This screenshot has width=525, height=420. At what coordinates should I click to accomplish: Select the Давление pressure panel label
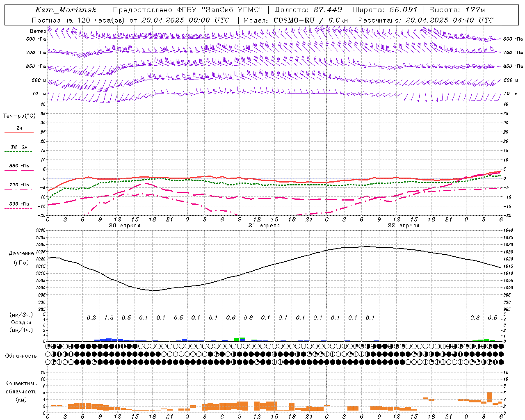click(21, 253)
